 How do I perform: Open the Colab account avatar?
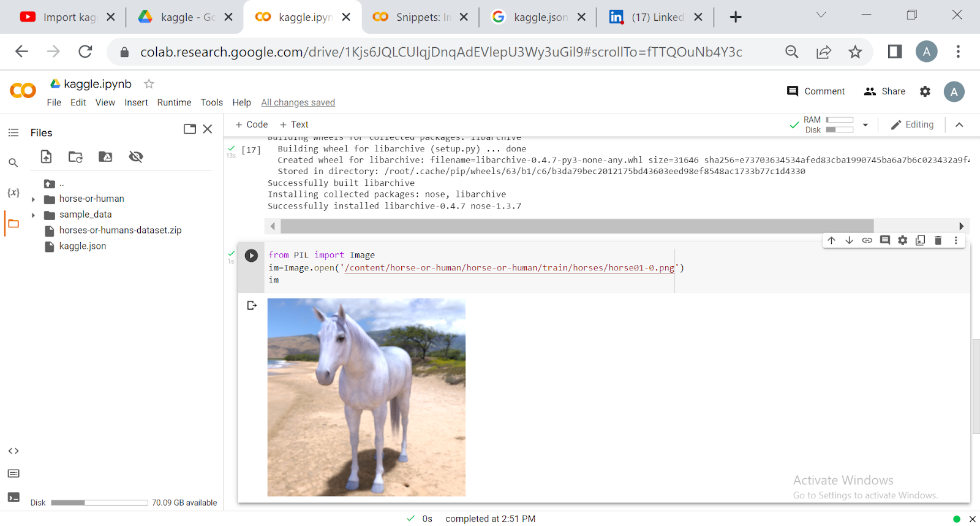[x=954, y=92]
